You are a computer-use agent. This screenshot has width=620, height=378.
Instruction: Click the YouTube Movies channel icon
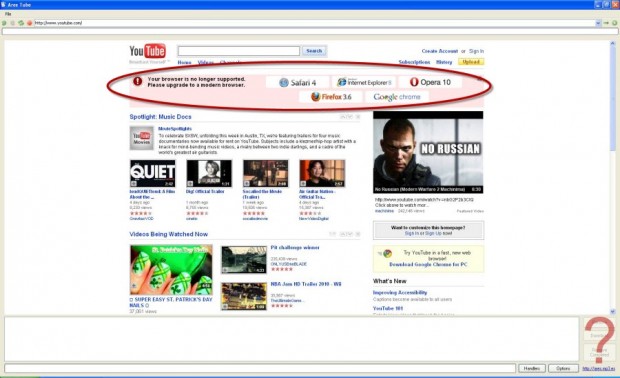(x=142, y=138)
